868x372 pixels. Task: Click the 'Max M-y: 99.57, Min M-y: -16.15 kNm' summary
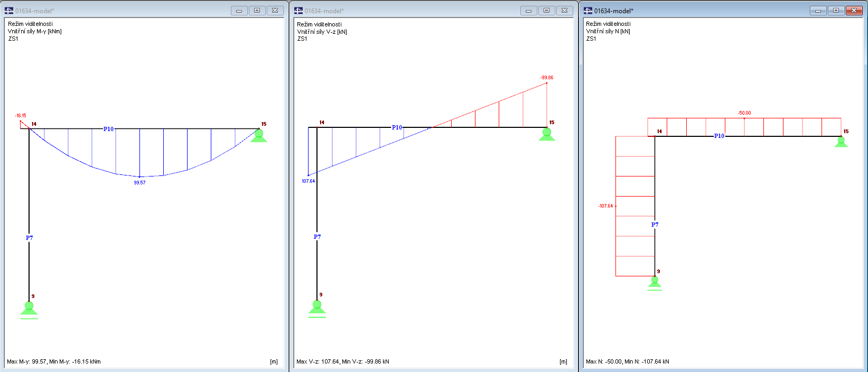(54, 362)
